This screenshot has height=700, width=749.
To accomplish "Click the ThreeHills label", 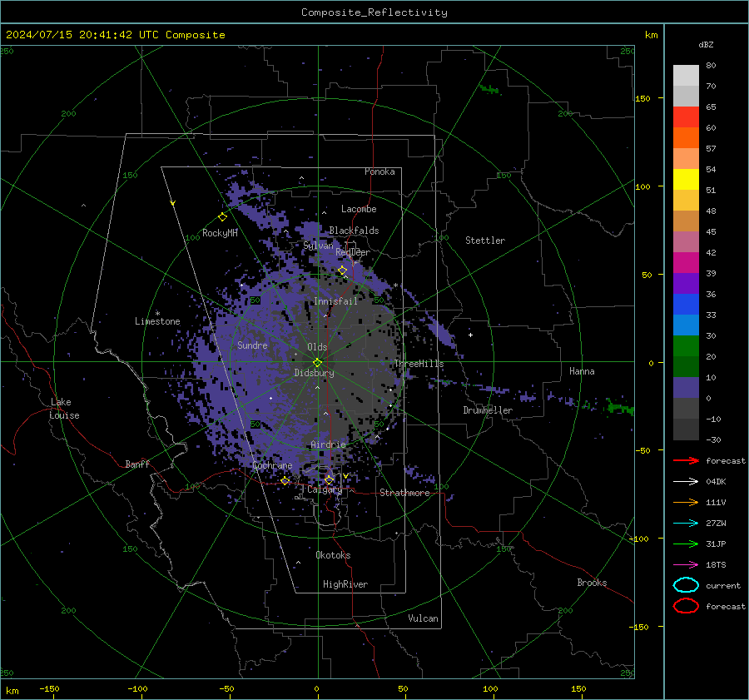I will point(419,364).
